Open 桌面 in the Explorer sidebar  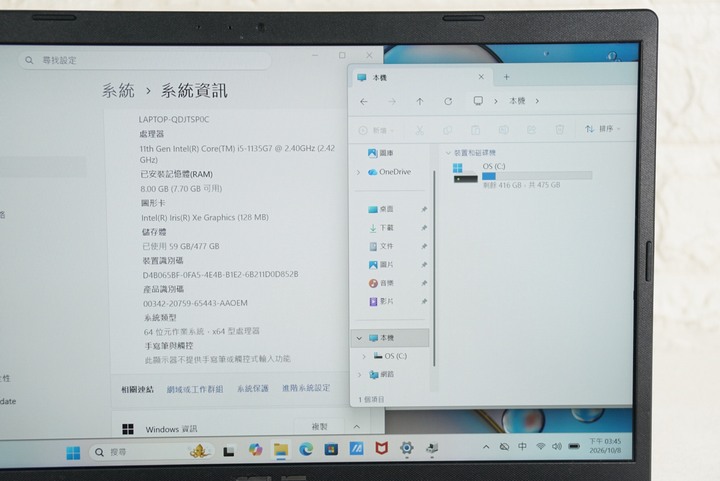(381, 209)
